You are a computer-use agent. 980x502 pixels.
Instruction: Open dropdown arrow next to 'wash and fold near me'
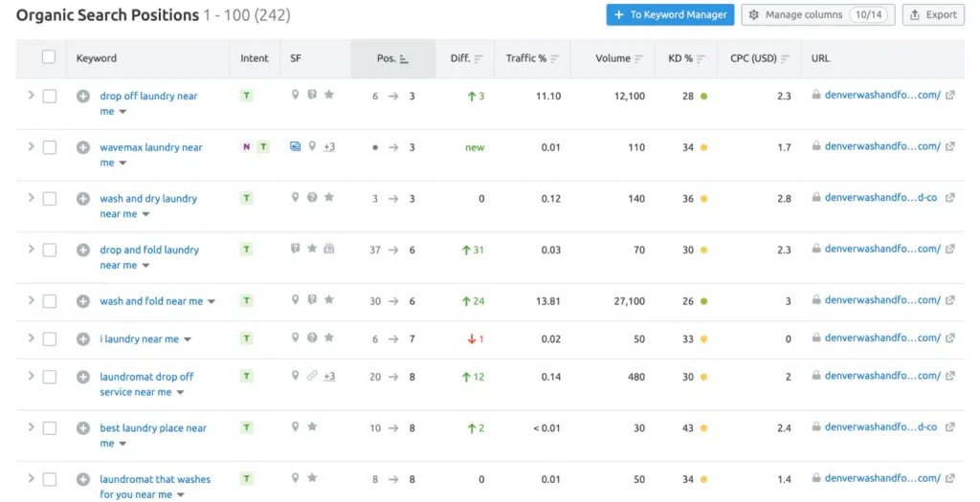click(x=212, y=302)
